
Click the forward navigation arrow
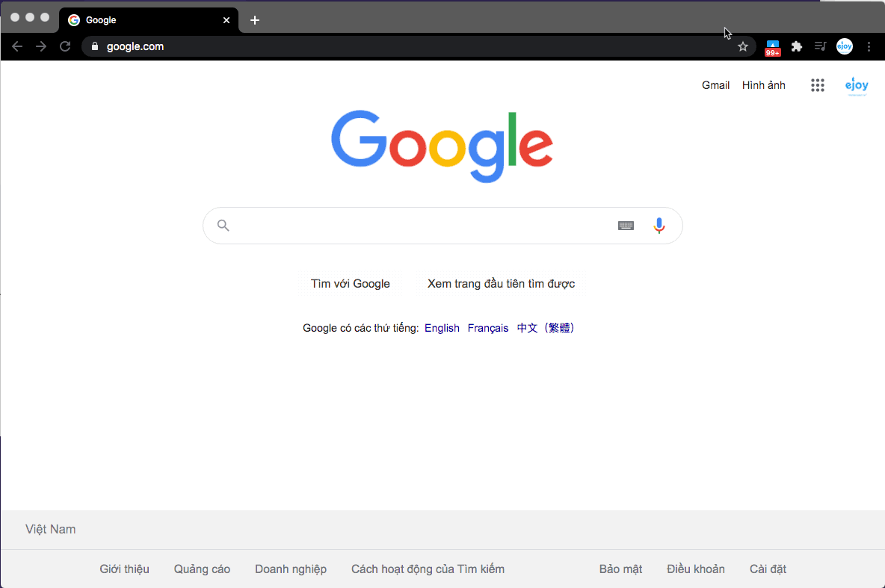(x=41, y=46)
